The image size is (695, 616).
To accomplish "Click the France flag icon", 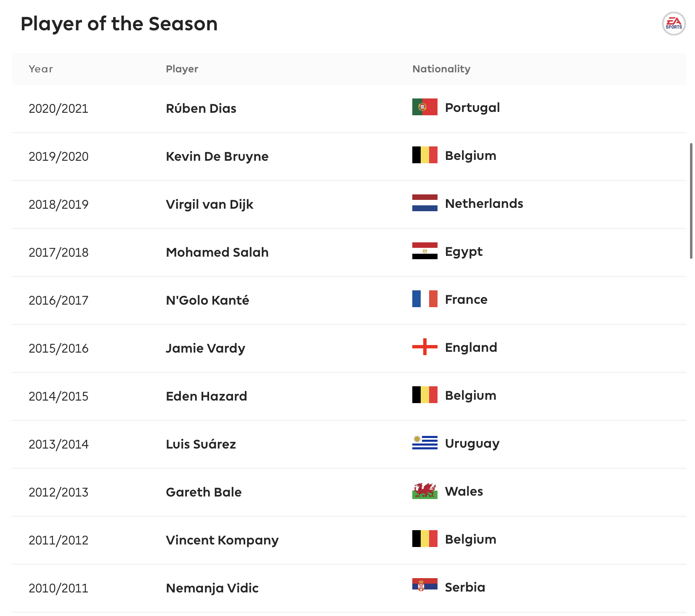I will click(x=424, y=299).
